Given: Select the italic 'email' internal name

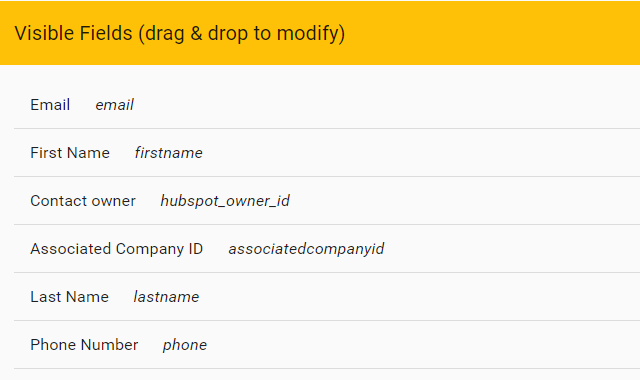Looking at the screenshot, I should pyautogui.click(x=114, y=105).
